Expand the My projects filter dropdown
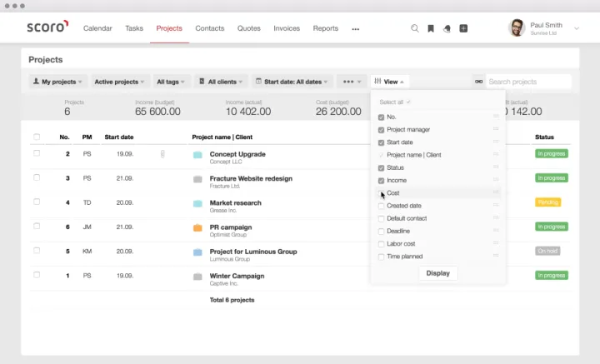600x364 pixels. coord(57,82)
